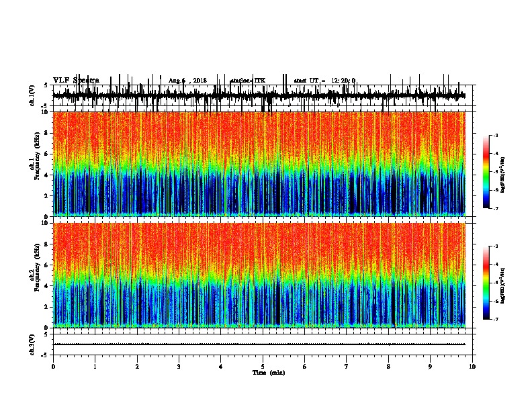The image size is (532, 411).
Task: Click the flat ch.3 voltage trace
Action: (x=259, y=345)
